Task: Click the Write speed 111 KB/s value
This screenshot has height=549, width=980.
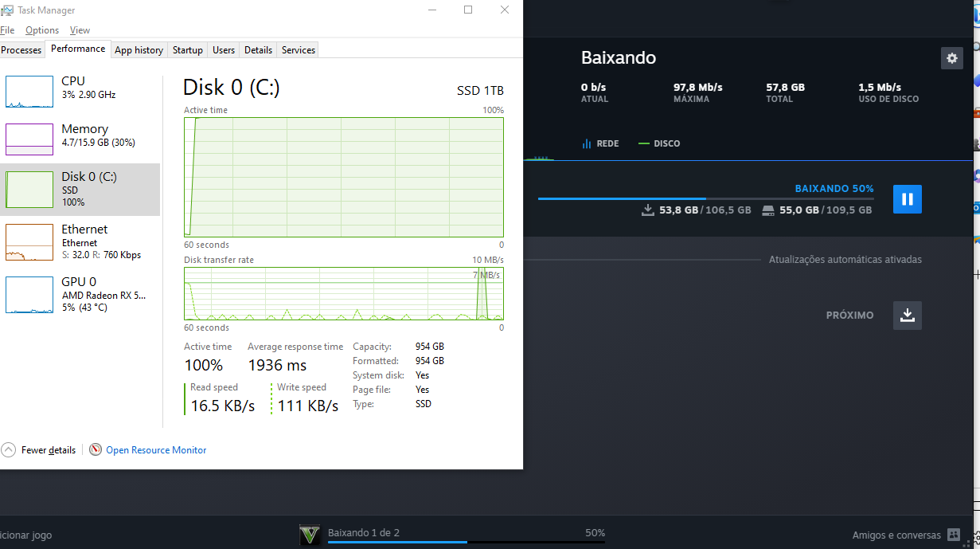Action: click(x=308, y=406)
